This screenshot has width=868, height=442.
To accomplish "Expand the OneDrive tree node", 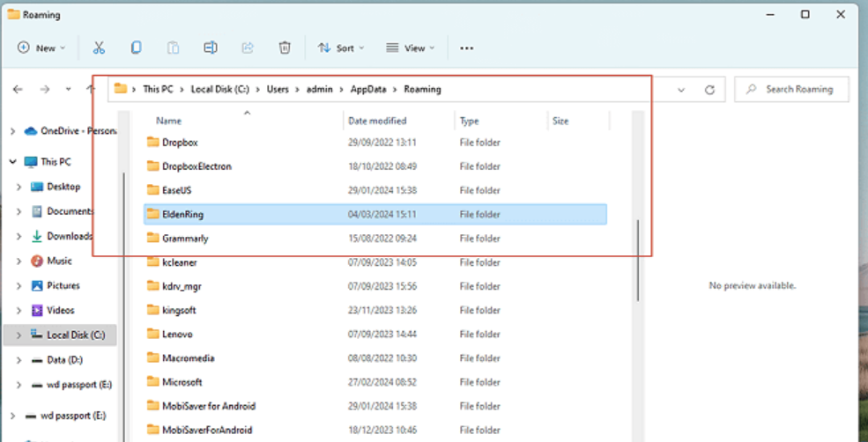I will [x=11, y=130].
